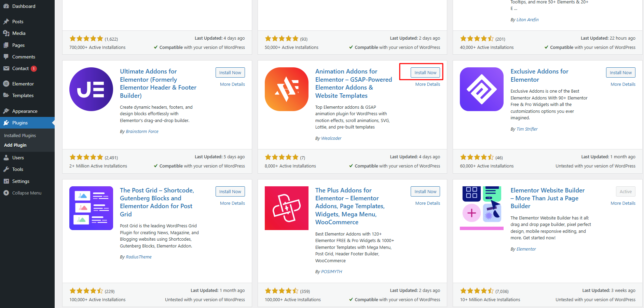The image size is (644, 308).
Task: Click the Posts pushpin icon
Action: click(x=6, y=22)
